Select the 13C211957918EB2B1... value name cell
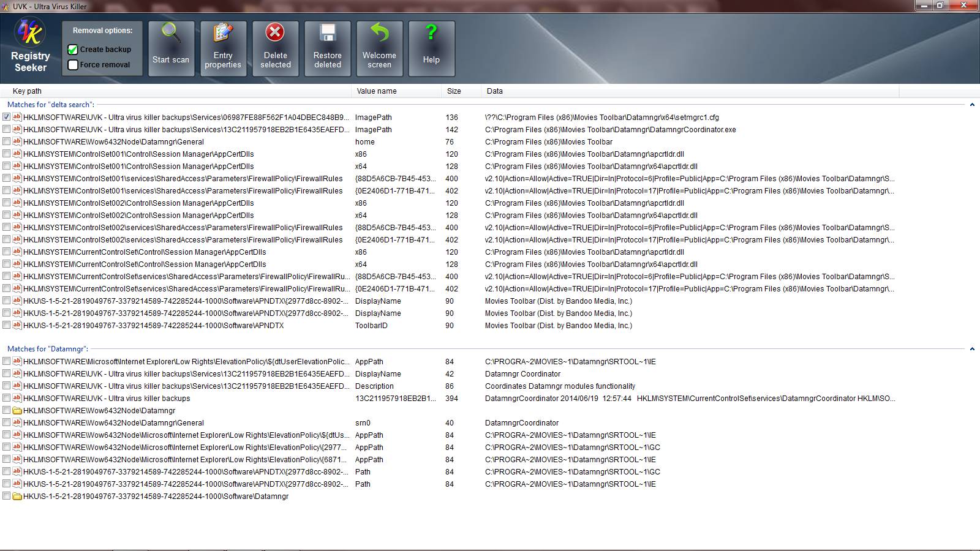 tap(396, 399)
